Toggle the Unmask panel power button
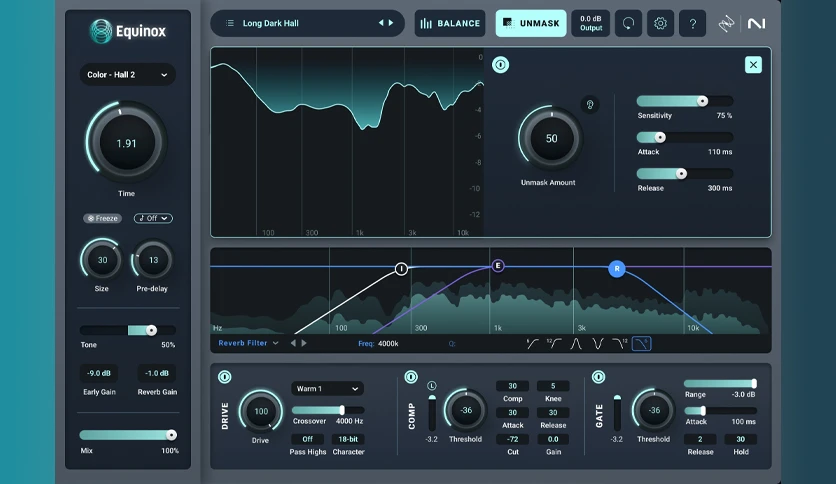Viewport: 836px width, 484px height. coord(500,65)
